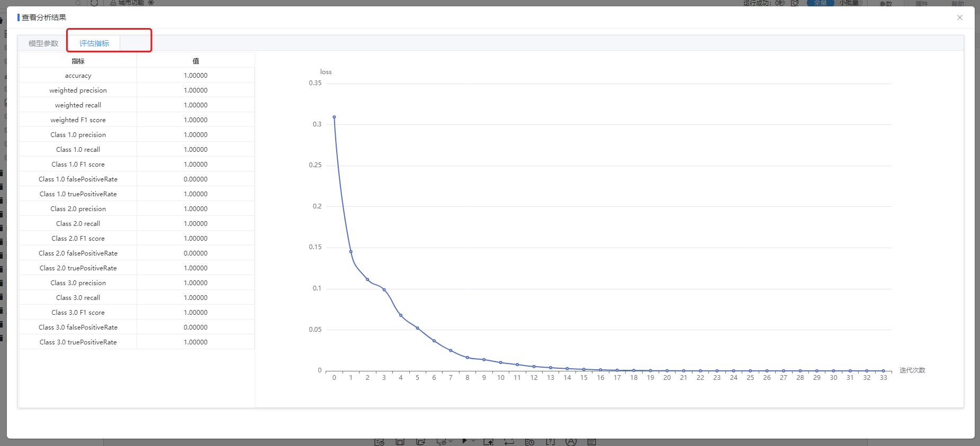The height and width of the screenshot is (446, 980).
Task: Click the loss chart data point at iteration 8
Action: click(x=467, y=358)
